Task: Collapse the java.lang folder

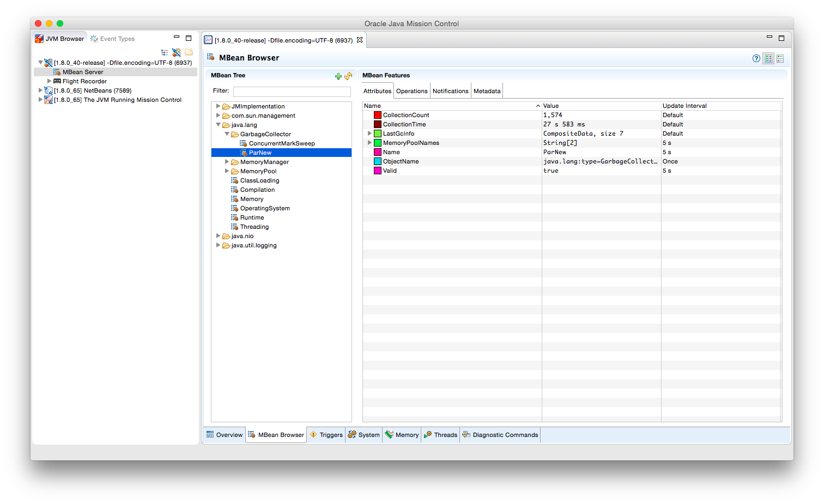Action: pos(218,125)
